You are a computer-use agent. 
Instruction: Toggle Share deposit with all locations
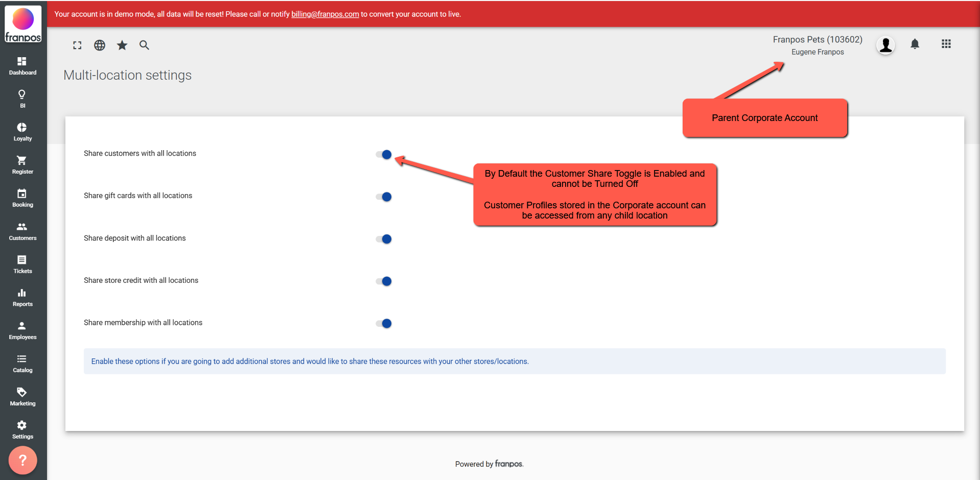coord(384,239)
